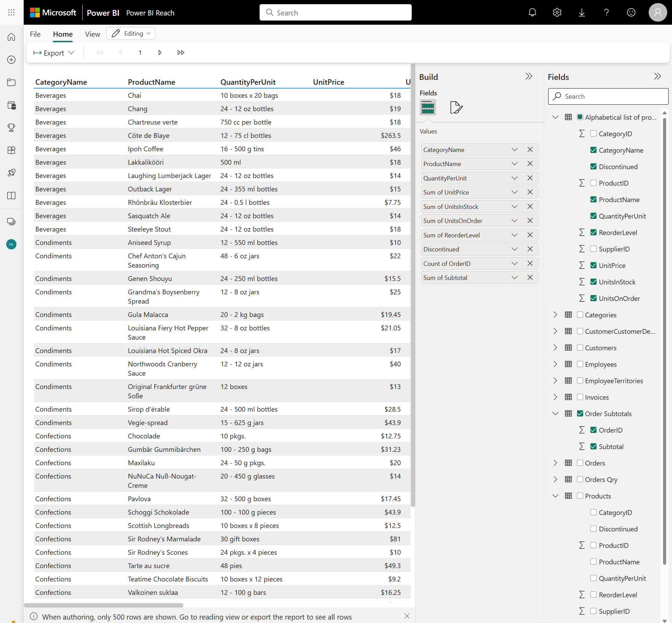The width and height of the screenshot is (672, 623).
Task: Click the download icon in top toolbar
Action: click(x=582, y=12)
